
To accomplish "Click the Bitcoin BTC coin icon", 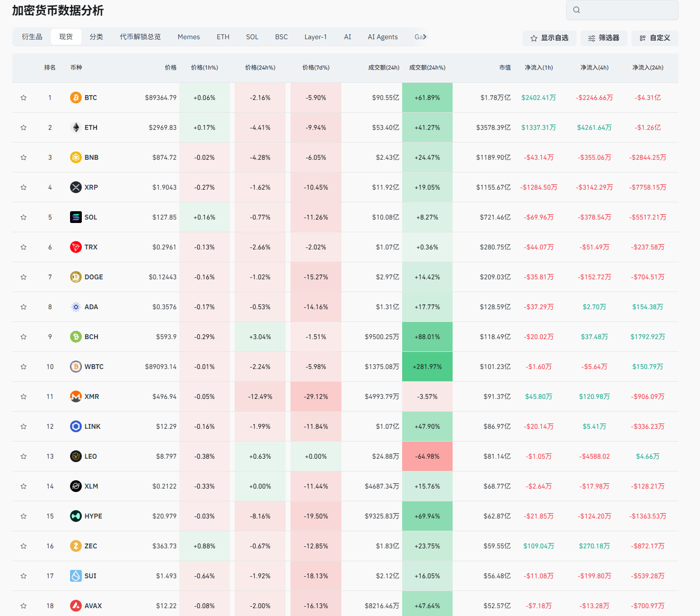I will pos(75,98).
